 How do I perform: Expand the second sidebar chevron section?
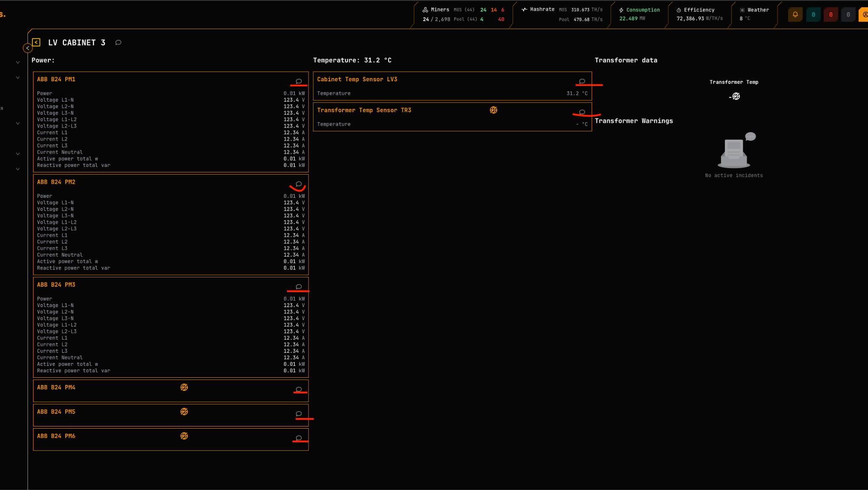point(18,78)
